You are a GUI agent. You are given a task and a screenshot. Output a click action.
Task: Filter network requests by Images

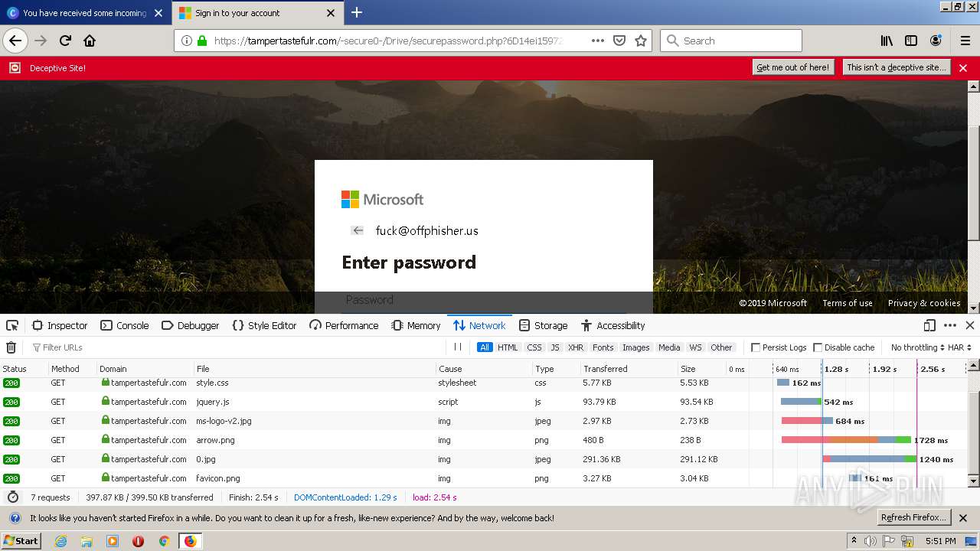(635, 347)
